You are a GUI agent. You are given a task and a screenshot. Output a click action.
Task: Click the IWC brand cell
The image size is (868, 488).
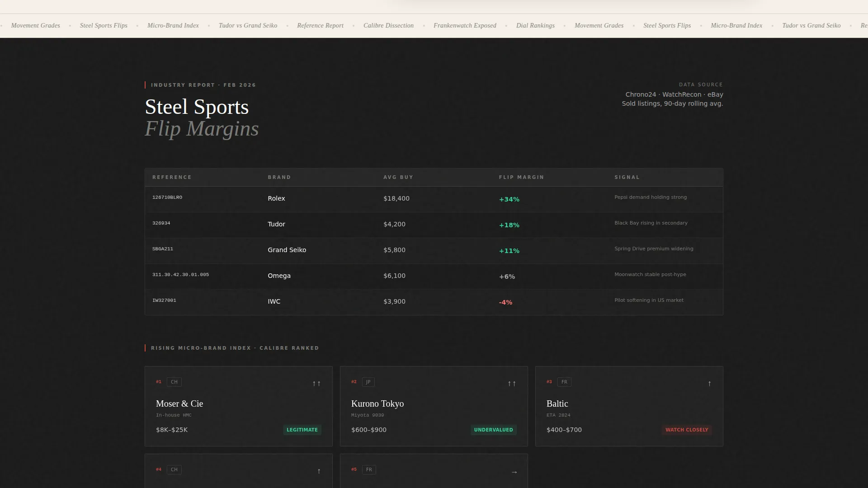274,301
